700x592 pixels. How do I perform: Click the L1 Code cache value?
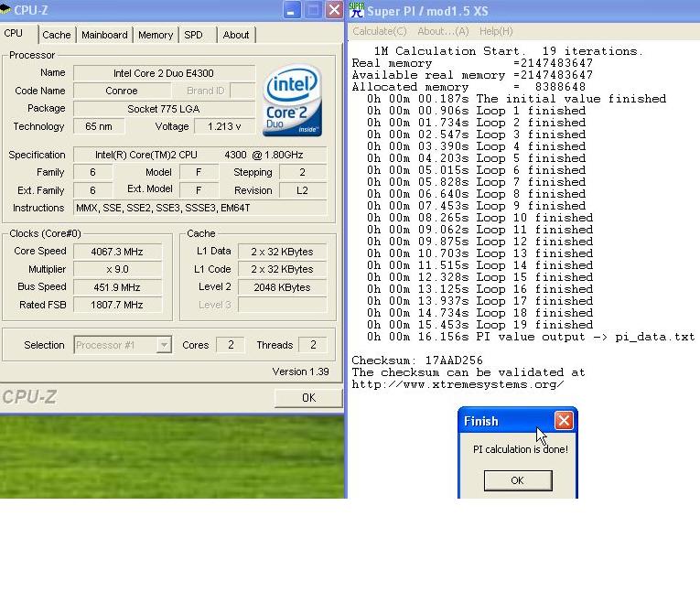click(282, 270)
